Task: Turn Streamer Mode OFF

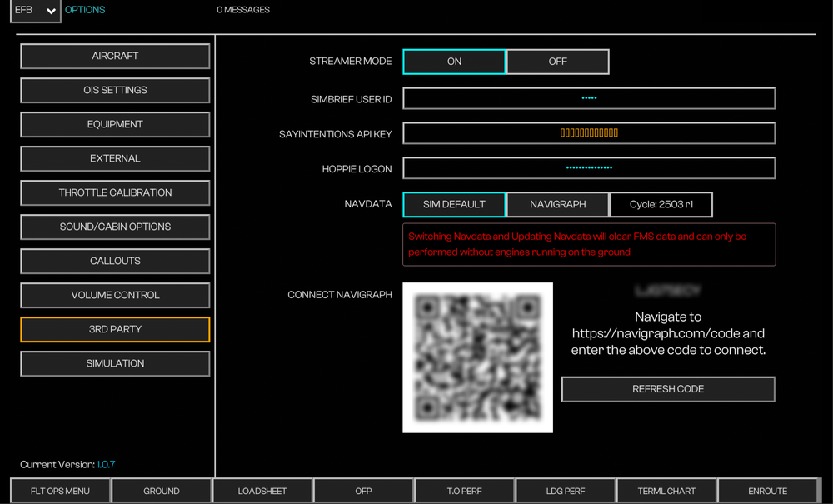Action: (557, 62)
